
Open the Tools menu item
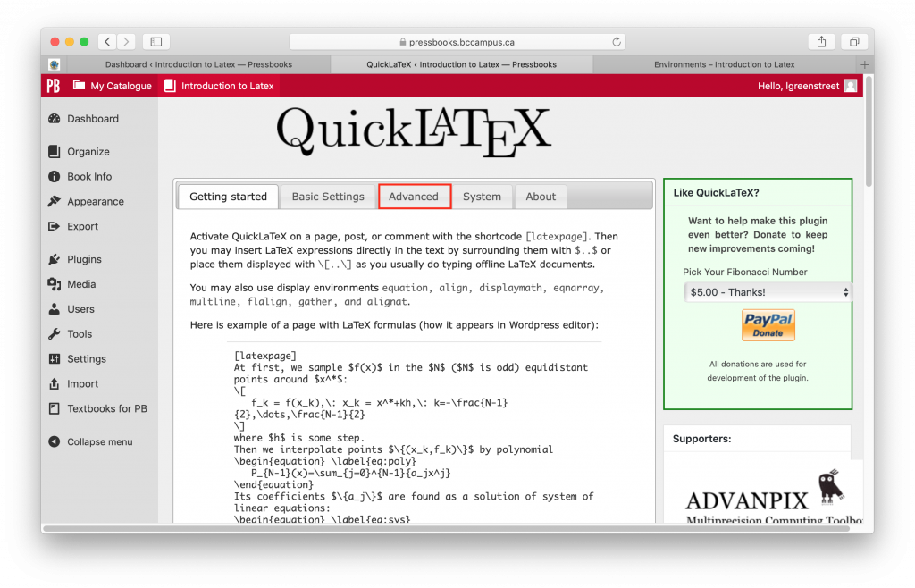pos(80,333)
